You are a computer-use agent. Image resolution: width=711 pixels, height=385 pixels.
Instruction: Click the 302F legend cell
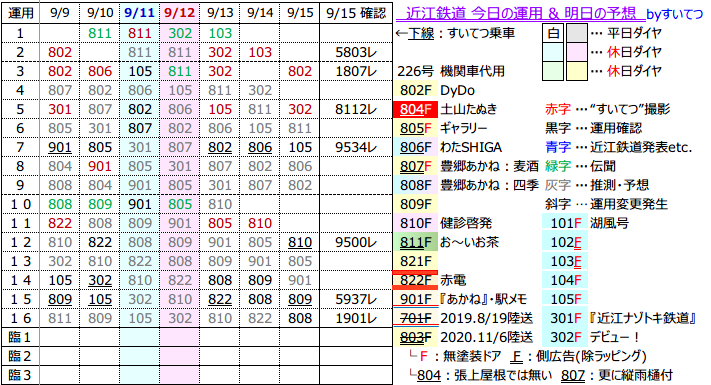pos(565,337)
